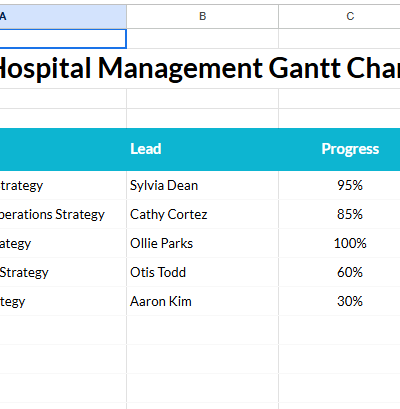Select the 100% progress cell
The height and width of the screenshot is (409, 400).
click(x=339, y=243)
